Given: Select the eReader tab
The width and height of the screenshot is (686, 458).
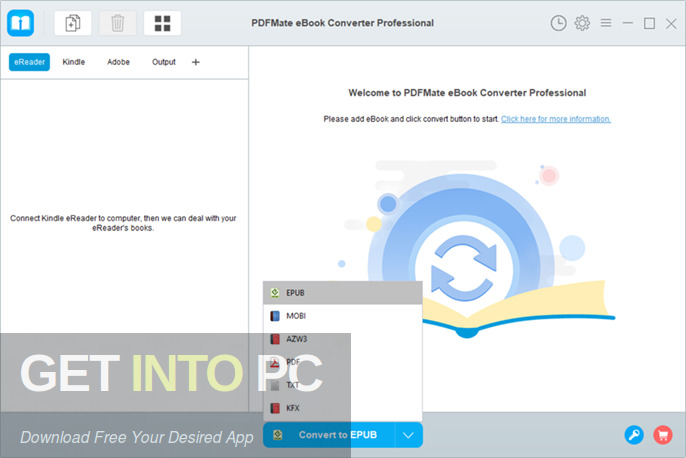Looking at the screenshot, I should (x=29, y=62).
